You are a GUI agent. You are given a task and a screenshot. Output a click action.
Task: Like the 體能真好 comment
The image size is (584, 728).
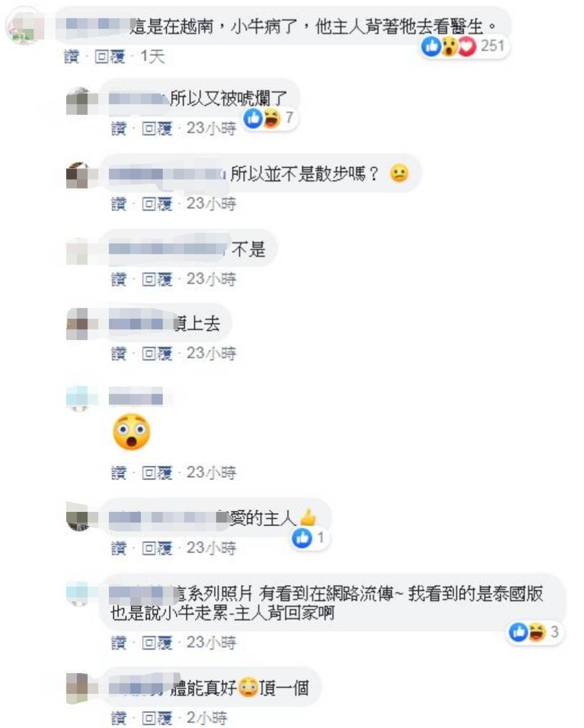point(118,717)
